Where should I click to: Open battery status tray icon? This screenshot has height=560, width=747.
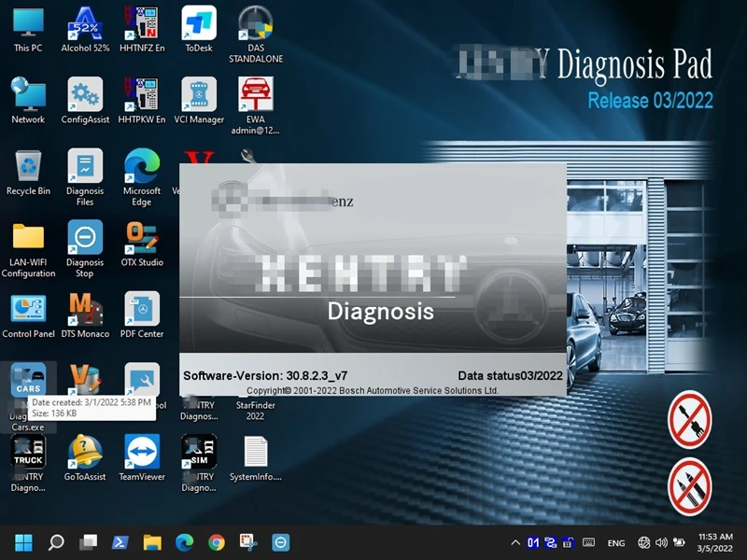(x=679, y=542)
